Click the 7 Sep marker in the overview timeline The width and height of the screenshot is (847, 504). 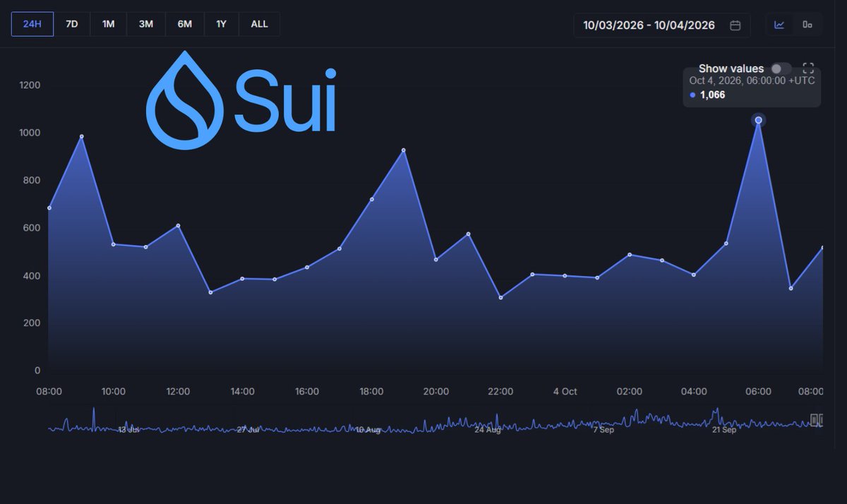[x=603, y=429]
